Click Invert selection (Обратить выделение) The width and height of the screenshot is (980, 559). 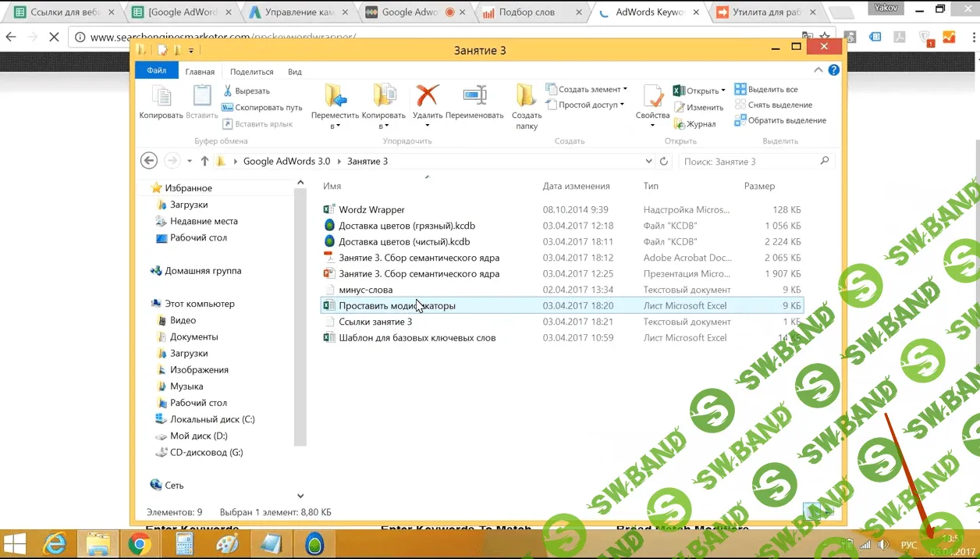(x=779, y=121)
